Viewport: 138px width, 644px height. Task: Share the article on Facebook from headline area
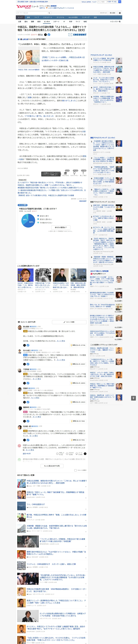(x=49, y=35)
